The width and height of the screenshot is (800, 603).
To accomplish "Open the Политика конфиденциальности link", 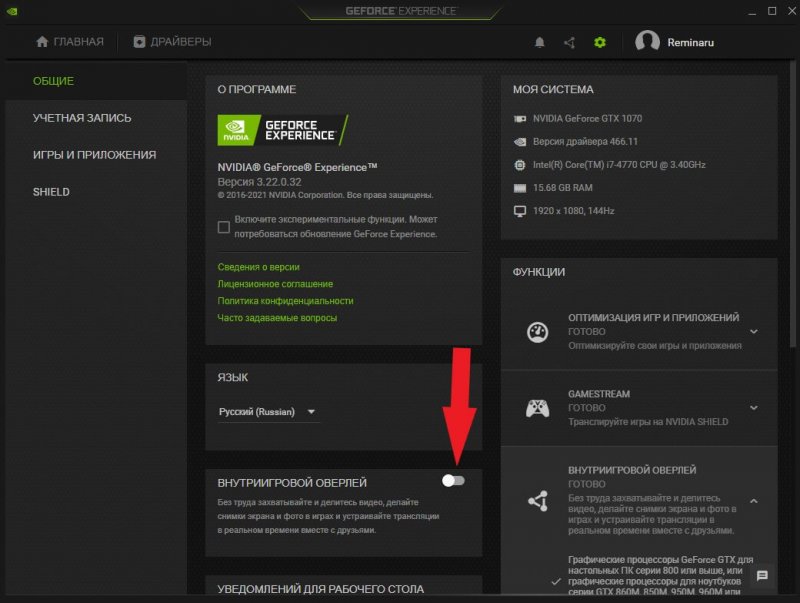I will (285, 301).
